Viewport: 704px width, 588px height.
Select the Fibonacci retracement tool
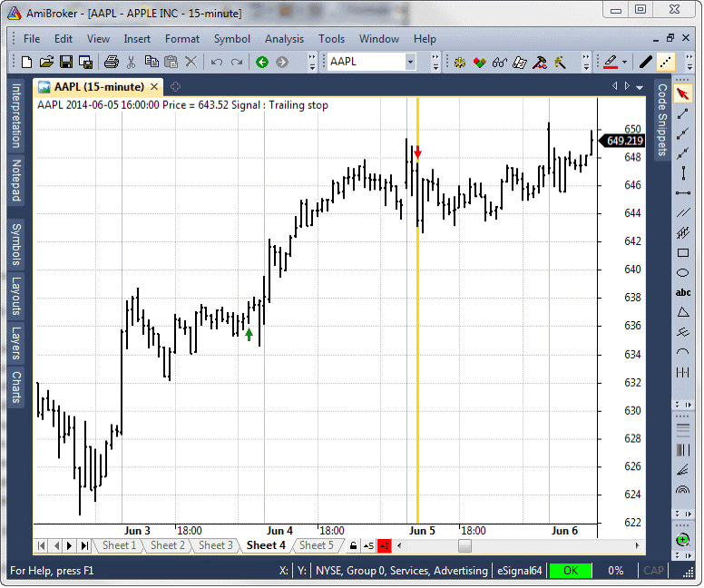(683, 430)
